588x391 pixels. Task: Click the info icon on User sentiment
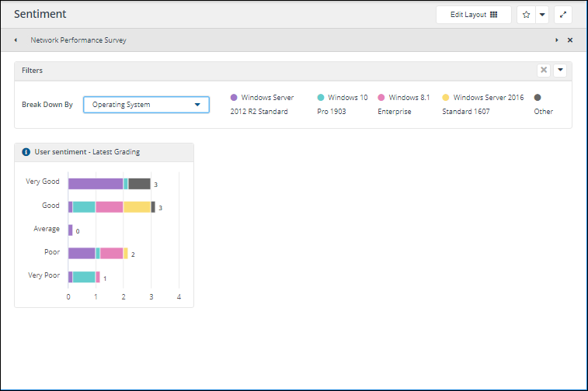26,152
